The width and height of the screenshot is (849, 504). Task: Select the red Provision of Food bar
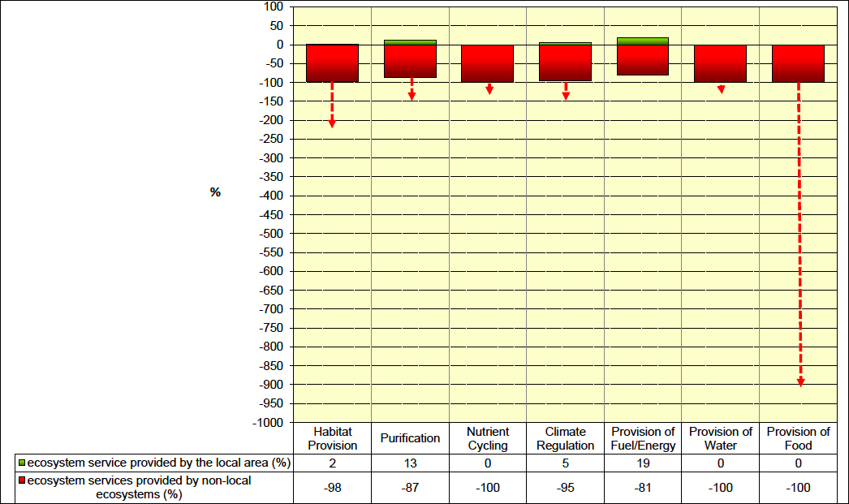798,63
